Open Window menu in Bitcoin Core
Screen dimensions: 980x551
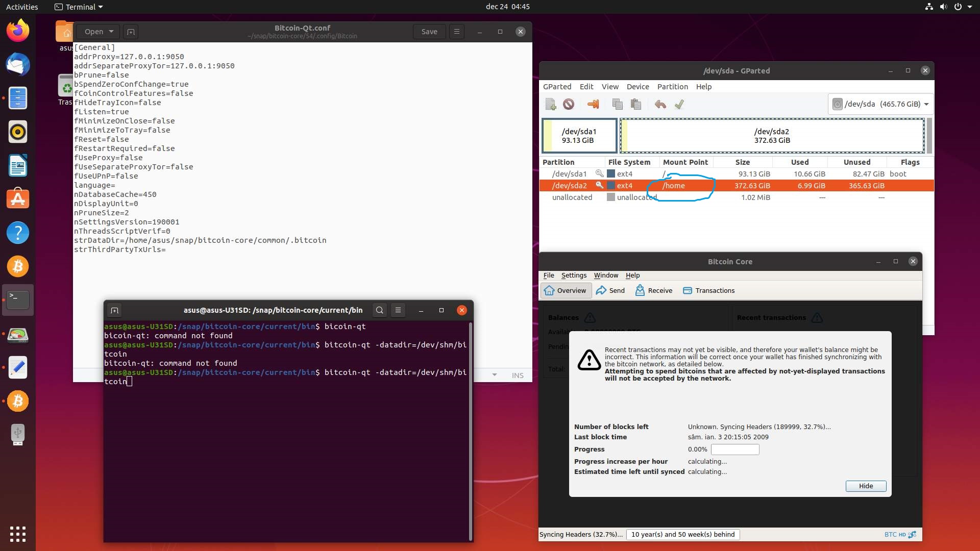pos(606,275)
